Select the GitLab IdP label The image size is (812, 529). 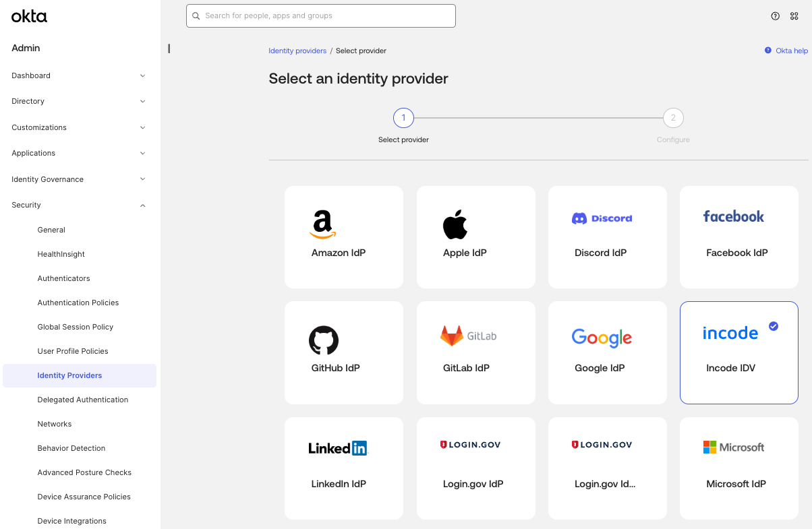pos(466,368)
